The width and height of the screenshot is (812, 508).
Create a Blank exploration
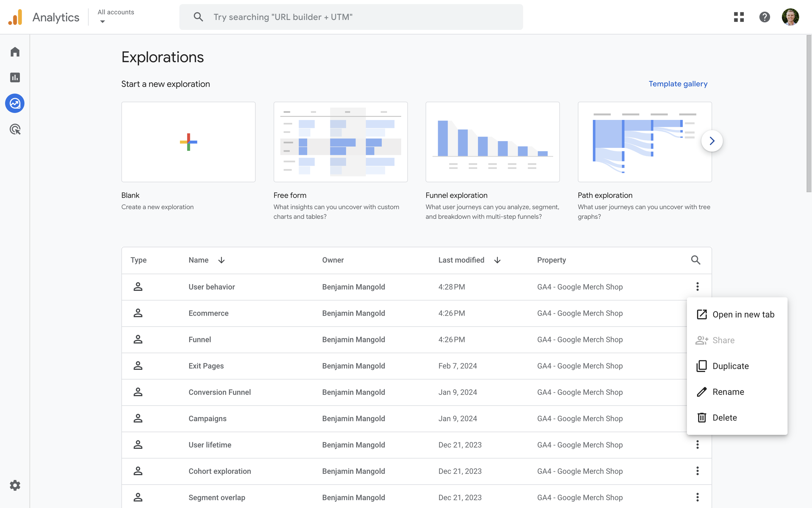point(188,142)
